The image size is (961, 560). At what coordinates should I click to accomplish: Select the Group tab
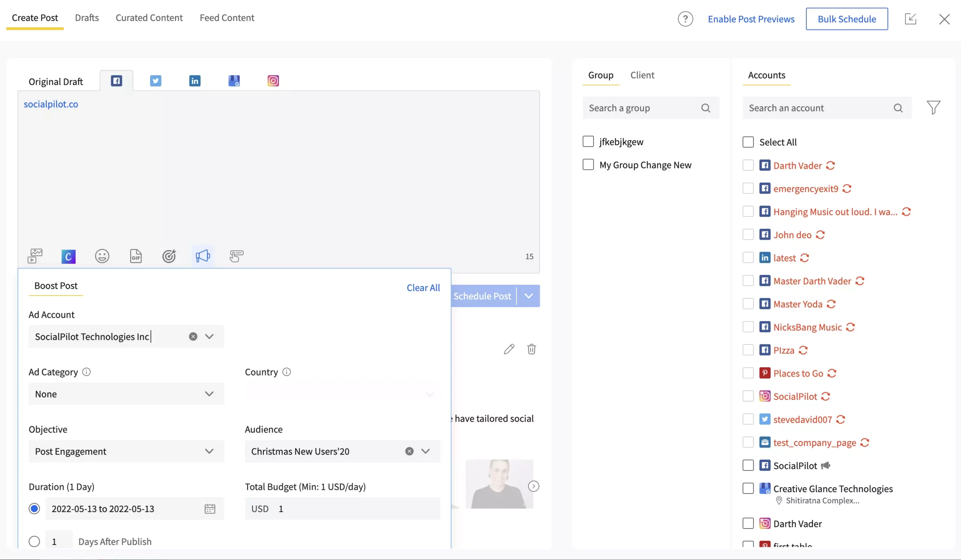pos(601,75)
